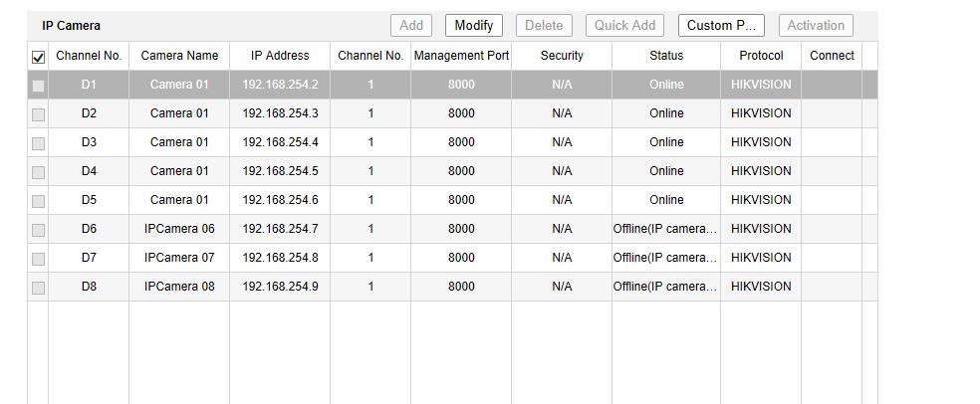Screen dimensions: 980x404
Task: Sort by Camera Name column header
Action: coord(179,56)
